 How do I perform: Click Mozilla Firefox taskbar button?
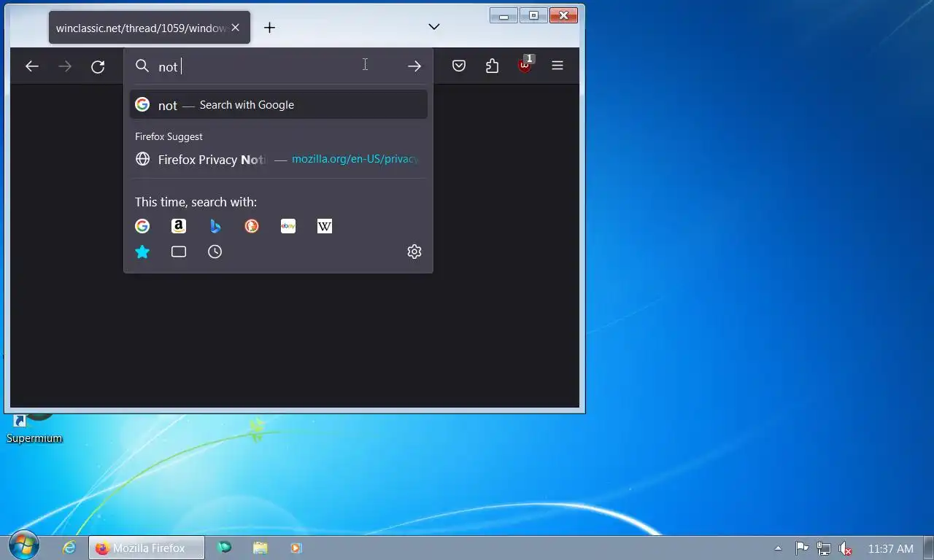pyautogui.click(x=147, y=548)
